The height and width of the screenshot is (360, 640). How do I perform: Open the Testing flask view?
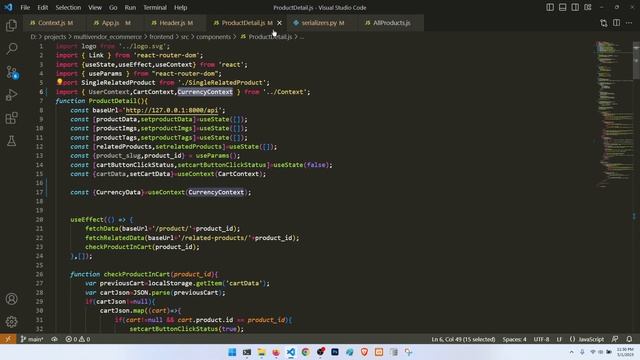click(11, 141)
